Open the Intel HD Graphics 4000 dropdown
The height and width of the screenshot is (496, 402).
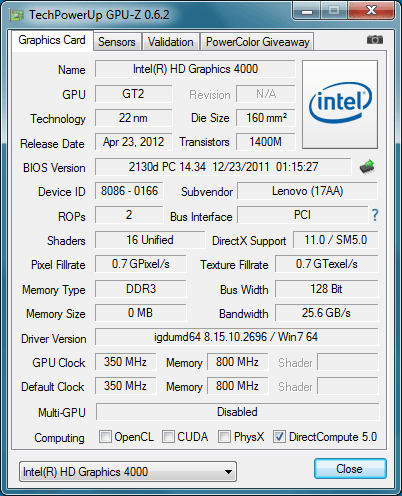tap(128, 472)
